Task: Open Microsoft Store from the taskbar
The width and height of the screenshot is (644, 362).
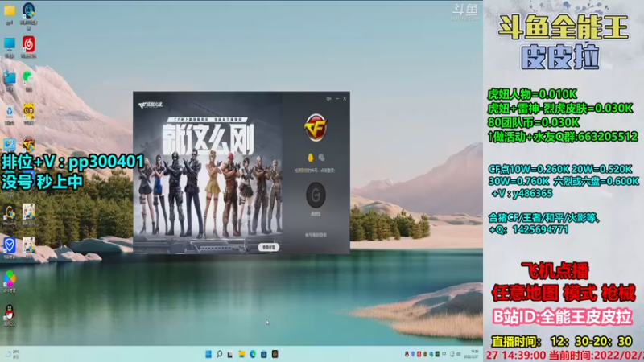Action: pyautogui.click(x=264, y=354)
